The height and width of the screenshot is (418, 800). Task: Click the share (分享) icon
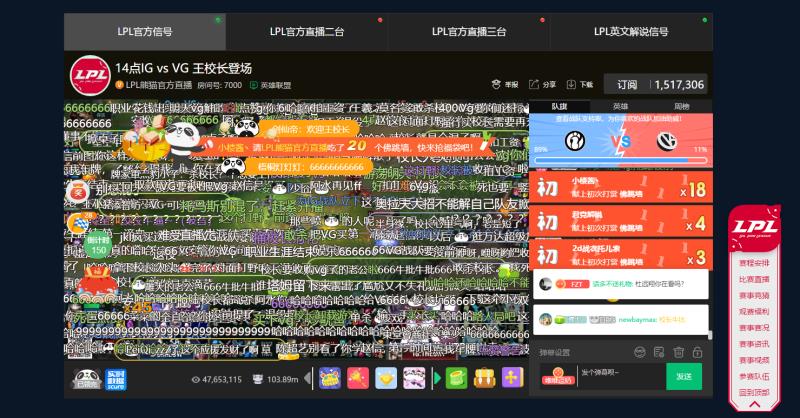pos(534,84)
